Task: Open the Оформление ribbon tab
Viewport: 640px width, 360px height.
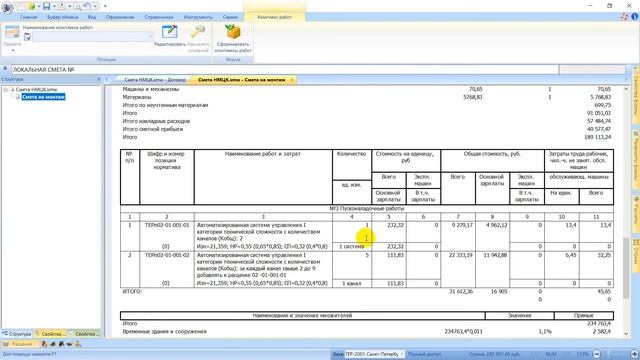Action: click(x=120, y=17)
